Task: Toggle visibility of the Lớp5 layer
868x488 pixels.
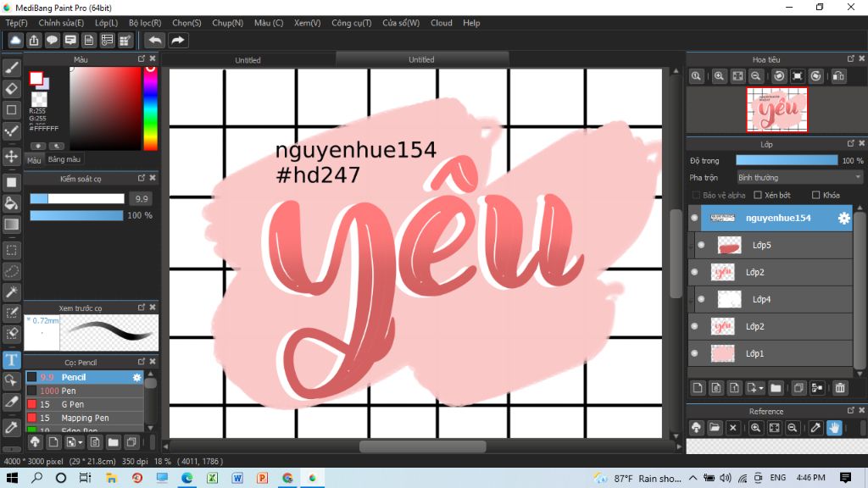Action: click(701, 245)
